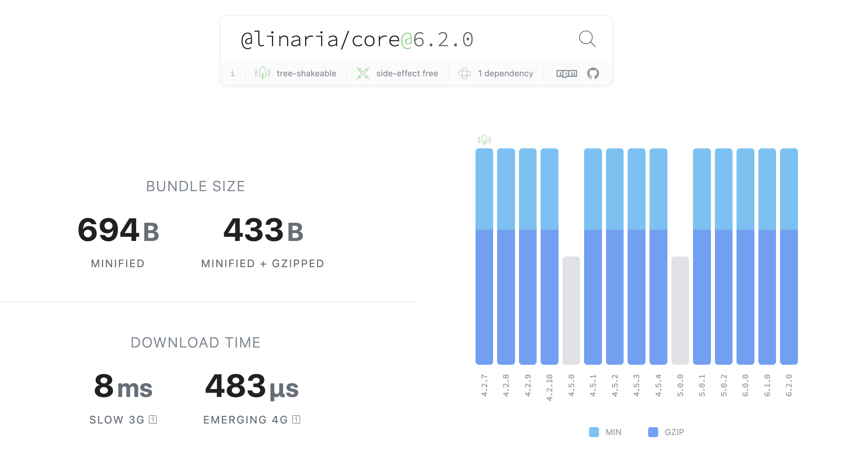Click the tree-shake marker above 4.2.7 bar
Image resolution: width=868 pixels, height=462 pixels.
coord(484,139)
